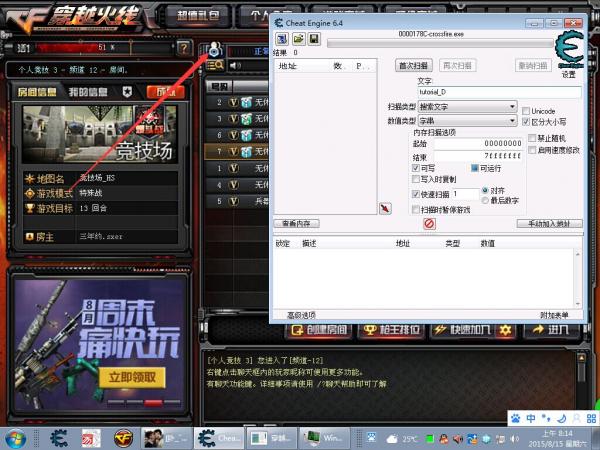Click the moon icon on the IME bar

(561, 418)
